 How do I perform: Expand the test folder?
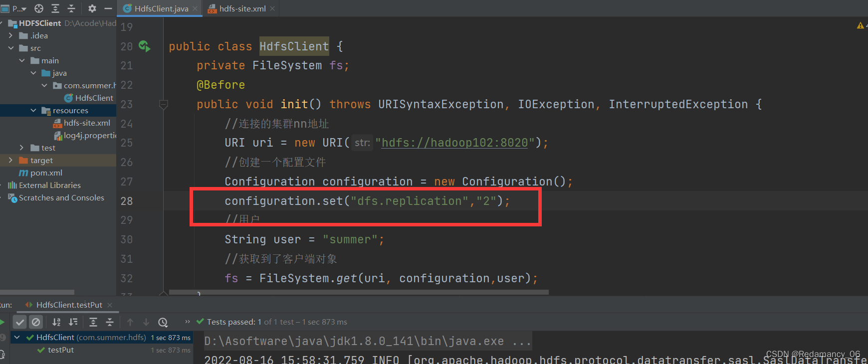(x=21, y=148)
